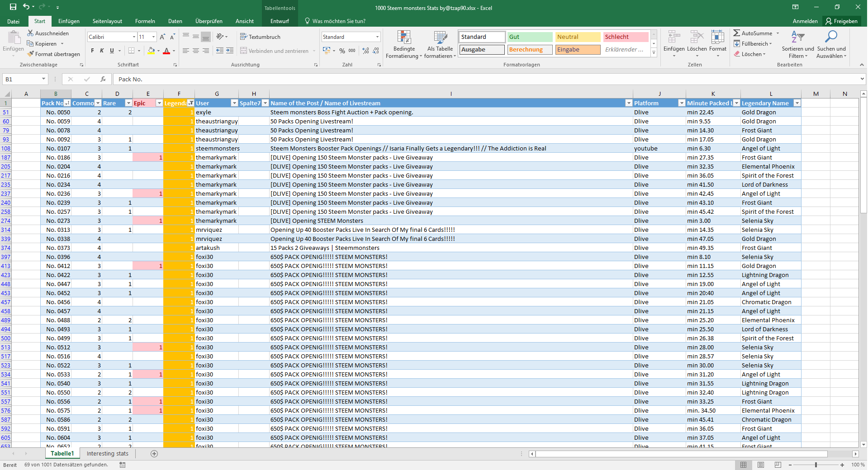Image resolution: width=868 pixels, height=470 pixels.
Task: Click the Zellen Einfügen insert cells icon
Action: coord(674,38)
